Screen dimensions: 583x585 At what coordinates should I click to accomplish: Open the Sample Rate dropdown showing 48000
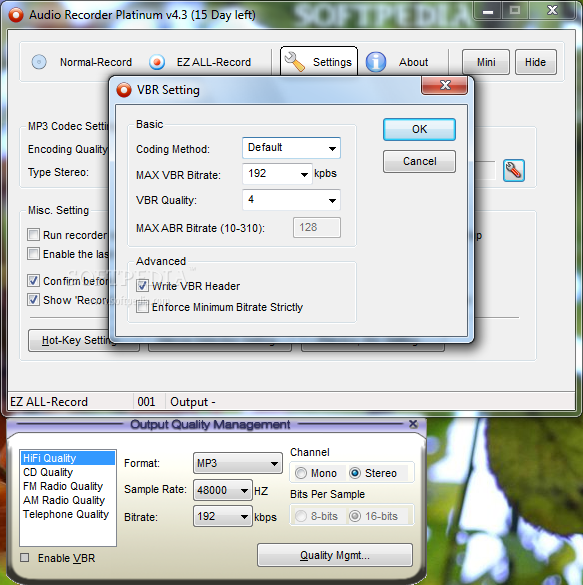(223, 490)
